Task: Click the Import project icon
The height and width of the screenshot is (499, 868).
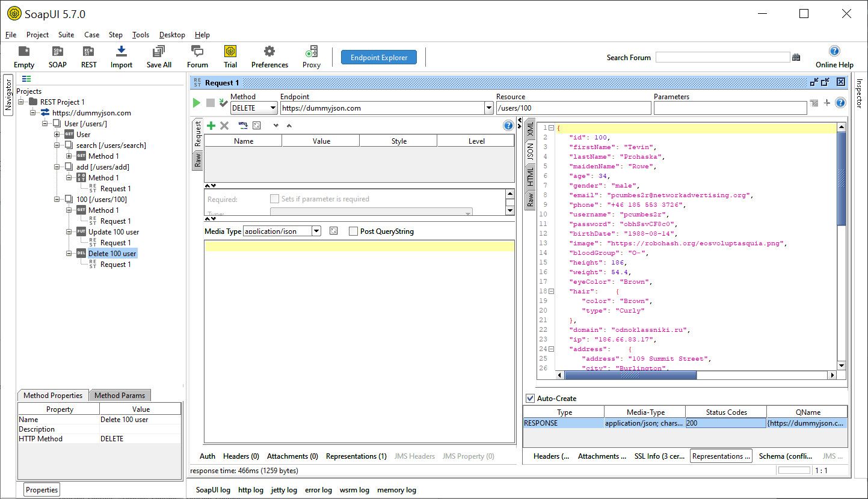Action: (x=121, y=52)
